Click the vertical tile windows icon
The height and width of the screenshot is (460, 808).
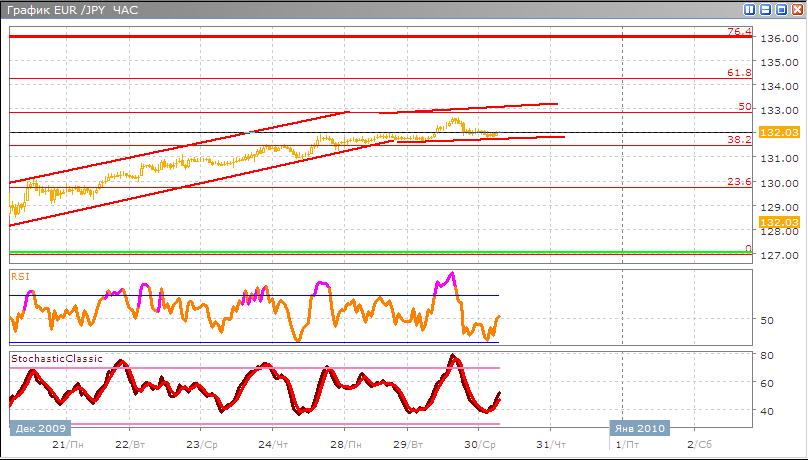point(749,9)
